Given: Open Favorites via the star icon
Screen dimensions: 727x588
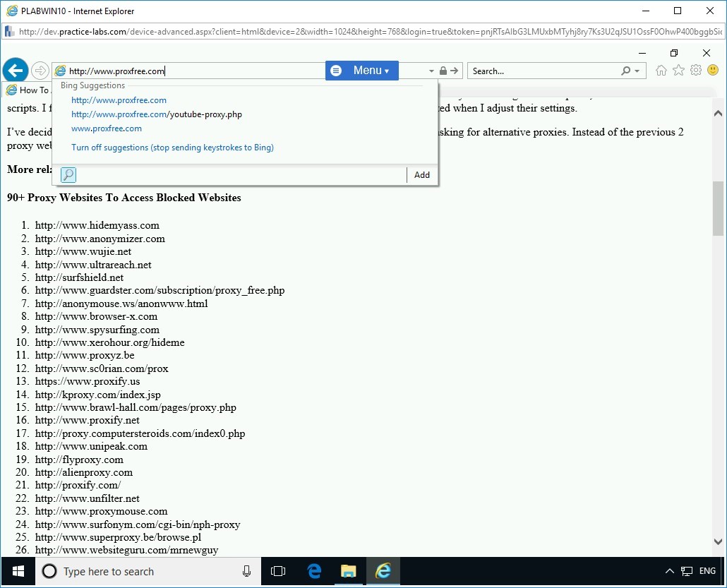Looking at the screenshot, I should point(678,71).
